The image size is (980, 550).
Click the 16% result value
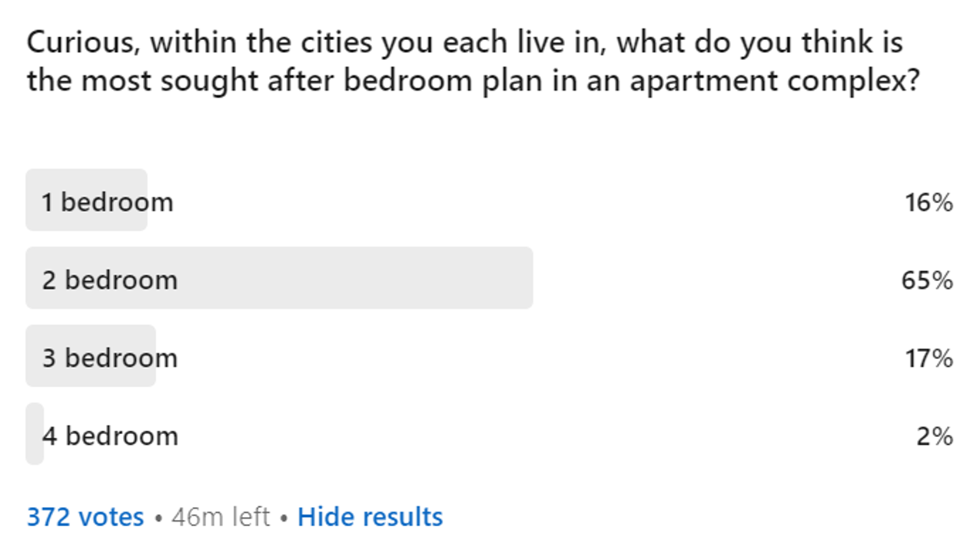coord(929,203)
